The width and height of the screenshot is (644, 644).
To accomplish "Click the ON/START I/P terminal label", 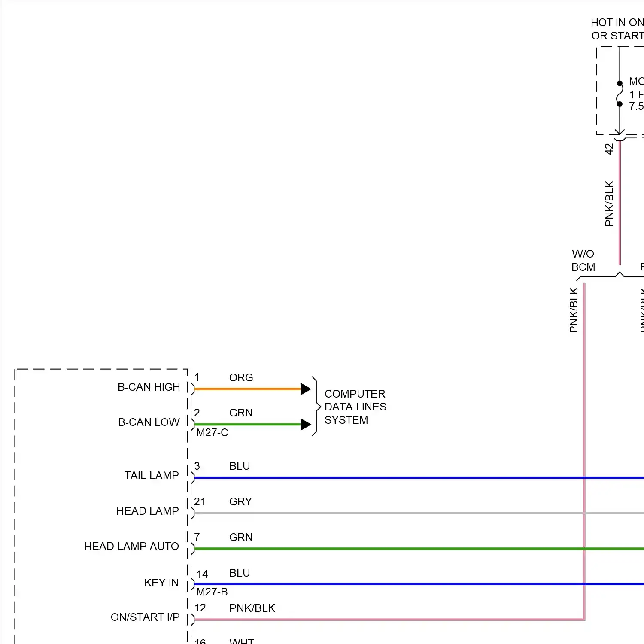I will click(x=145, y=617).
